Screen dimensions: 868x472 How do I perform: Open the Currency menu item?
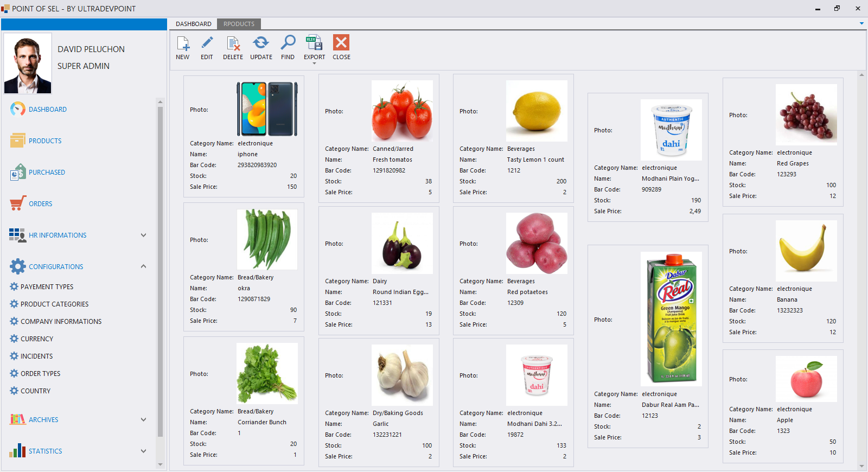point(37,339)
